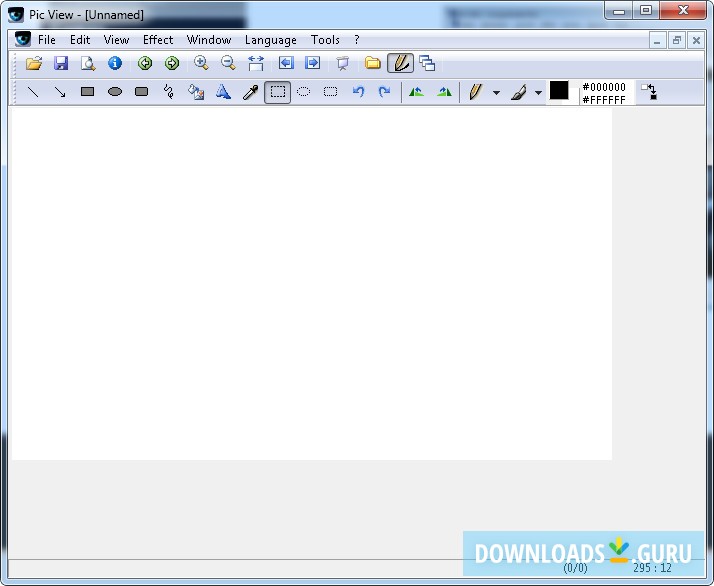Click the blue right arrow box icon
The height and width of the screenshot is (586, 714).
(312, 63)
